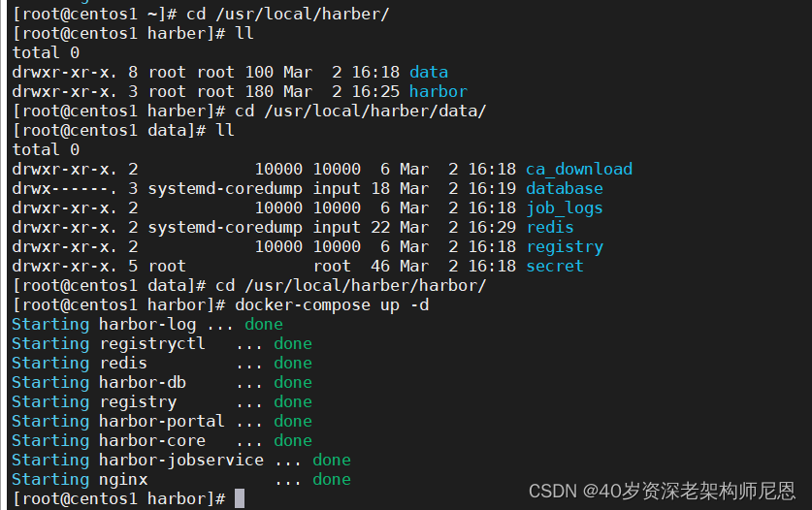Viewport: 812px width, 510px height.
Task: Click 'harbor-jobservice' service name
Action: tap(181, 461)
